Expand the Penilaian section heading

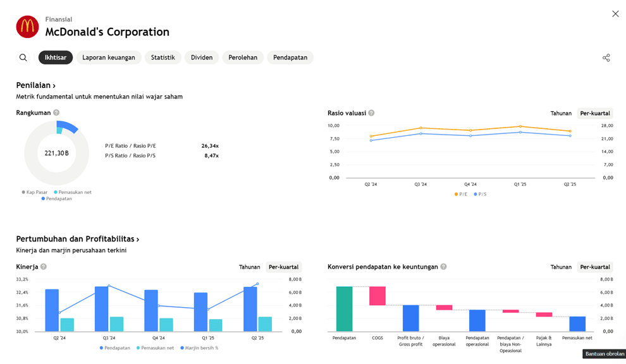pos(36,85)
